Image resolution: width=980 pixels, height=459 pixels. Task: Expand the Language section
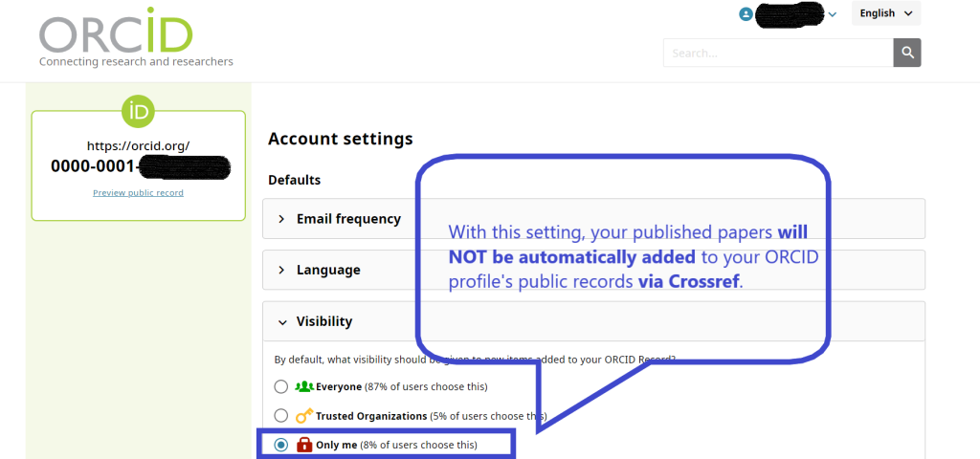pos(593,270)
